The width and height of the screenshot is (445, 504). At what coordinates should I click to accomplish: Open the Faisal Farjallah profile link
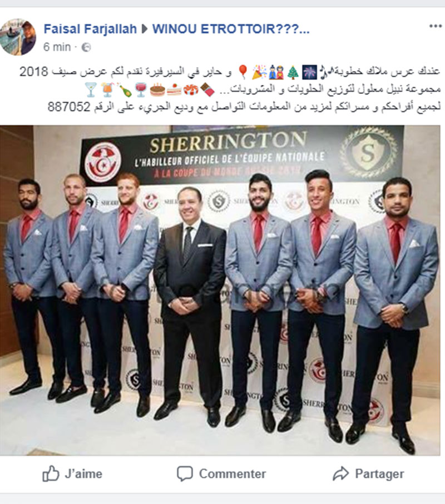(x=90, y=29)
